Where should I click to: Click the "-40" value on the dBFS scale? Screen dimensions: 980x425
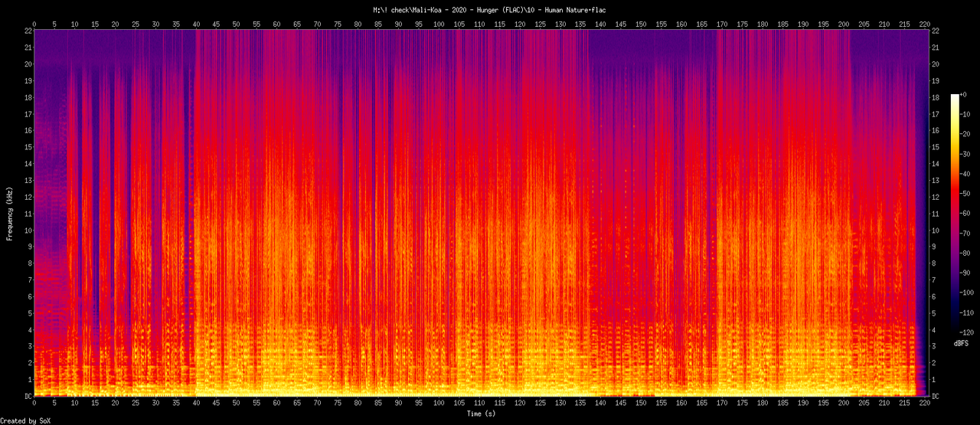965,174
